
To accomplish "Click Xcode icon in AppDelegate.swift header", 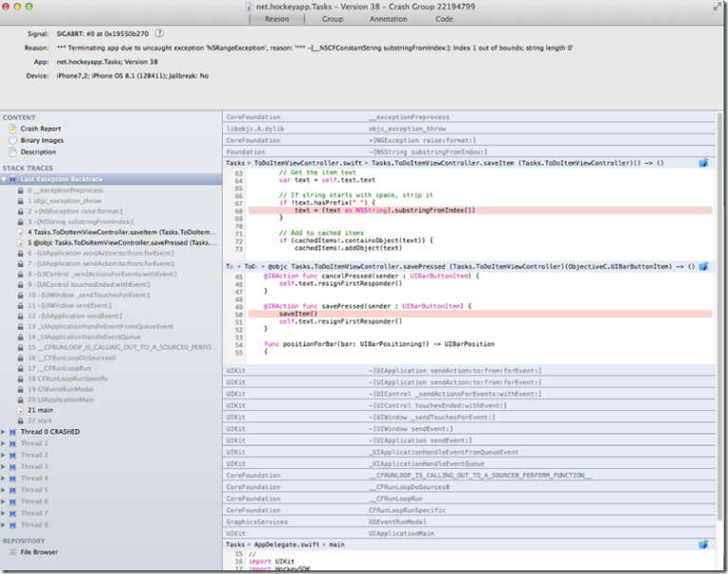I will 703,545.
